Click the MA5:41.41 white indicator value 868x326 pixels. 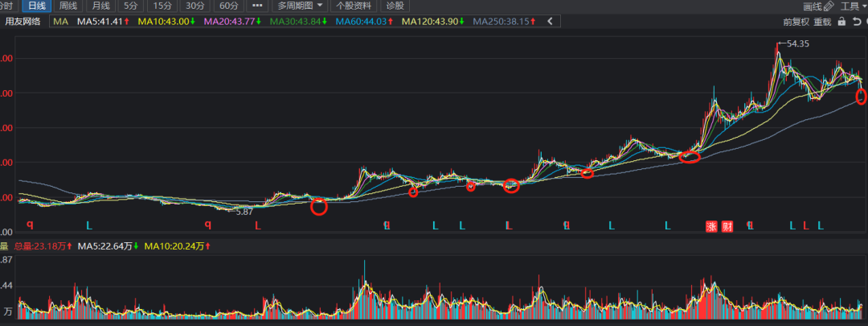point(103,22)
